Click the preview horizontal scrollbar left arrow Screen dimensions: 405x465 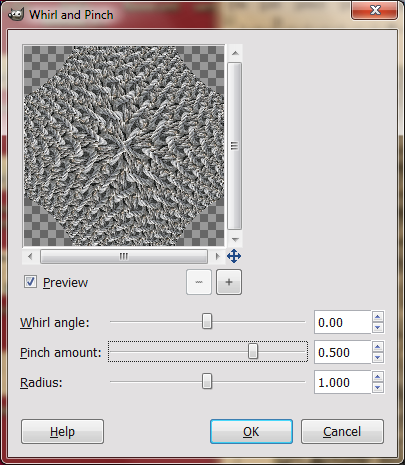coord(30,256)
